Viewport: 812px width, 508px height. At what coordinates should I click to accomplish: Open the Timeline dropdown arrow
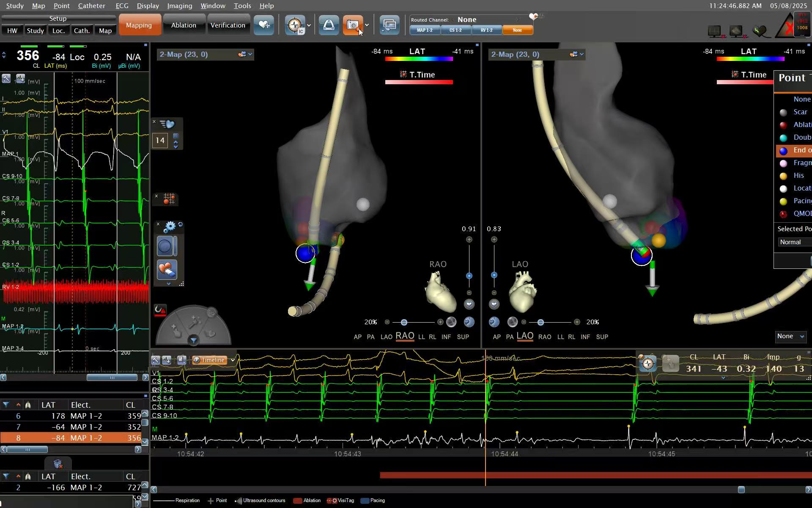point(233,360)
